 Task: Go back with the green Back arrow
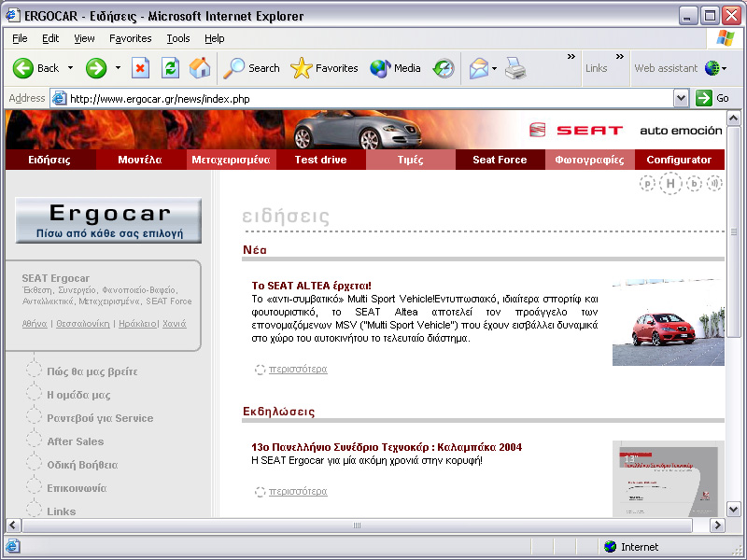click(22, 68)
